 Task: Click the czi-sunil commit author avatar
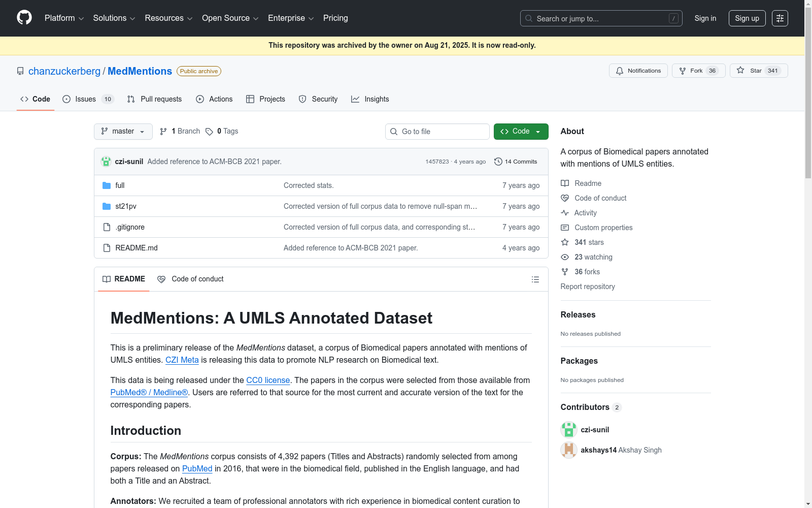(106, 162)
